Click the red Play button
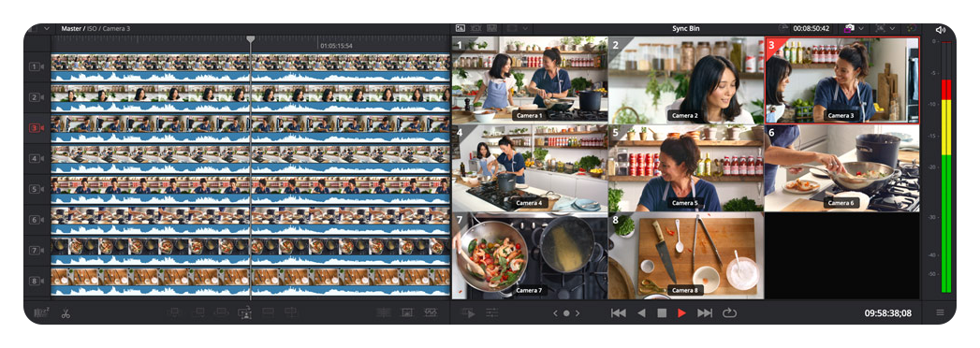980x348 pixels. click(x=681, y=313)
